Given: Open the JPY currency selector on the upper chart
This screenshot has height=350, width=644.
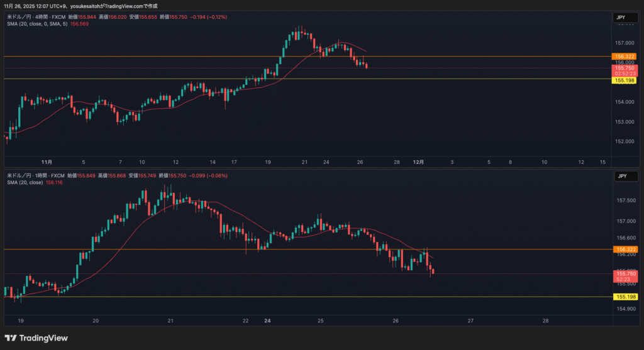Looking at the screenshot, I should coord(620,19).
